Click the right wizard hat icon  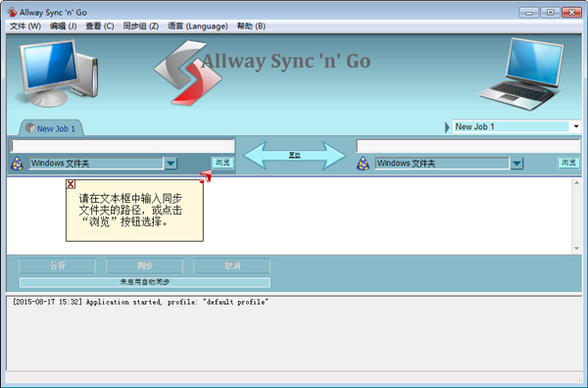pyautogui.click(x=363, y=164)
